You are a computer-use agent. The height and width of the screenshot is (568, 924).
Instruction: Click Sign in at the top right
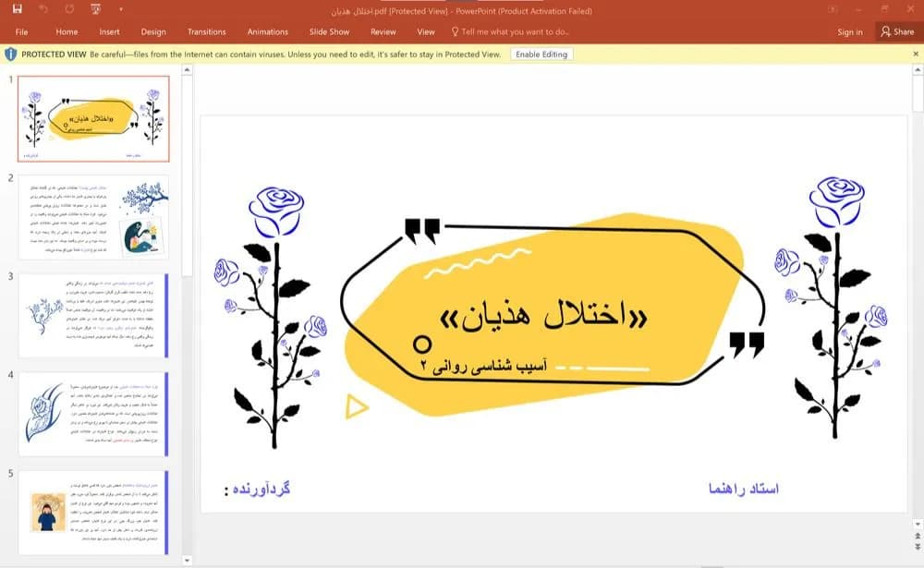[850, 31]
